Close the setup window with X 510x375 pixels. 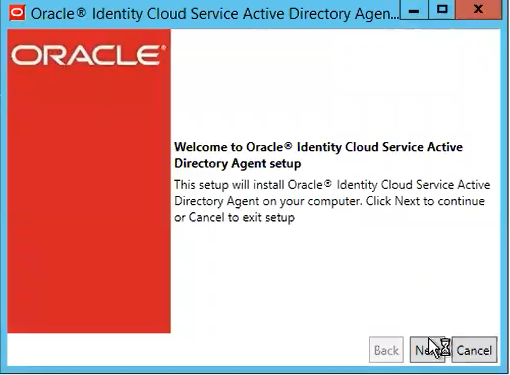479,9
